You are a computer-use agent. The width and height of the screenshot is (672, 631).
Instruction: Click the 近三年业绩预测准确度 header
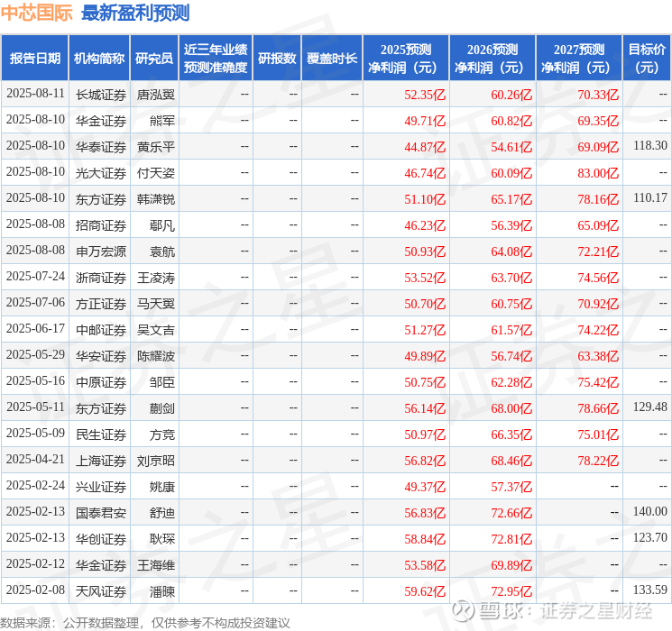pos(216,58)
